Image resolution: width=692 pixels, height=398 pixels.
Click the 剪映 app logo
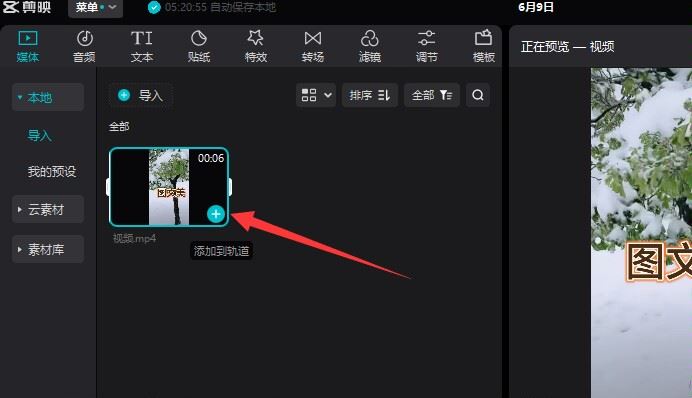(27, 8)
